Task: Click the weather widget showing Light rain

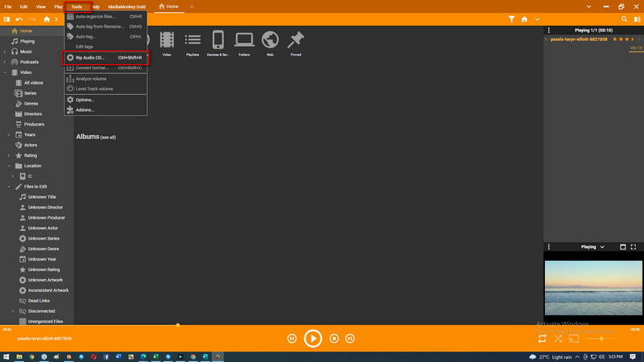Action: pyautogui.click(x=551, y=356)
